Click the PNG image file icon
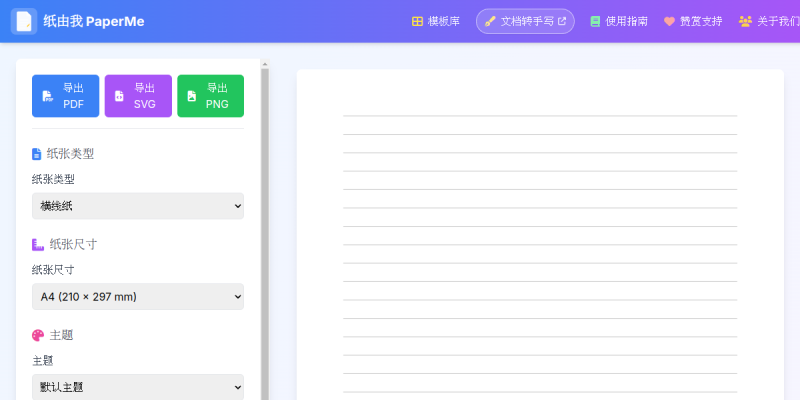This screenshot has height=400, width=800. [x=192, y=96]
